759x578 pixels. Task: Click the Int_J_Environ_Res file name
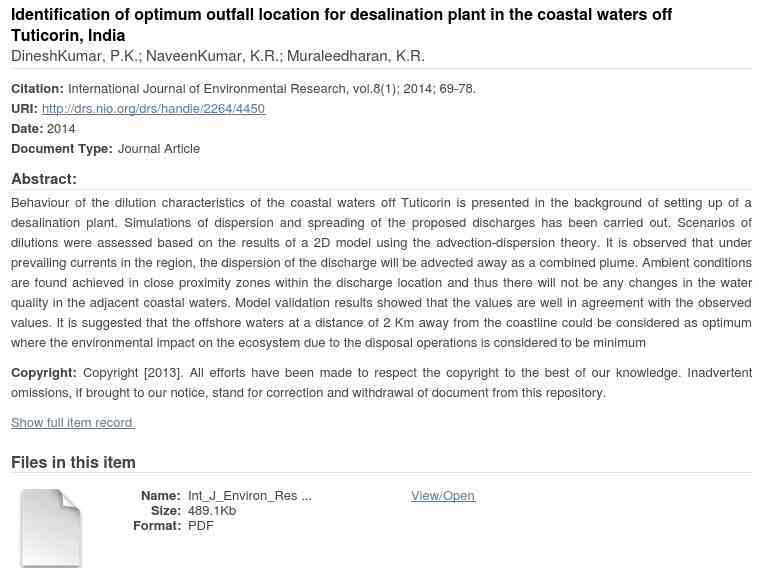[x=249, y=496]
